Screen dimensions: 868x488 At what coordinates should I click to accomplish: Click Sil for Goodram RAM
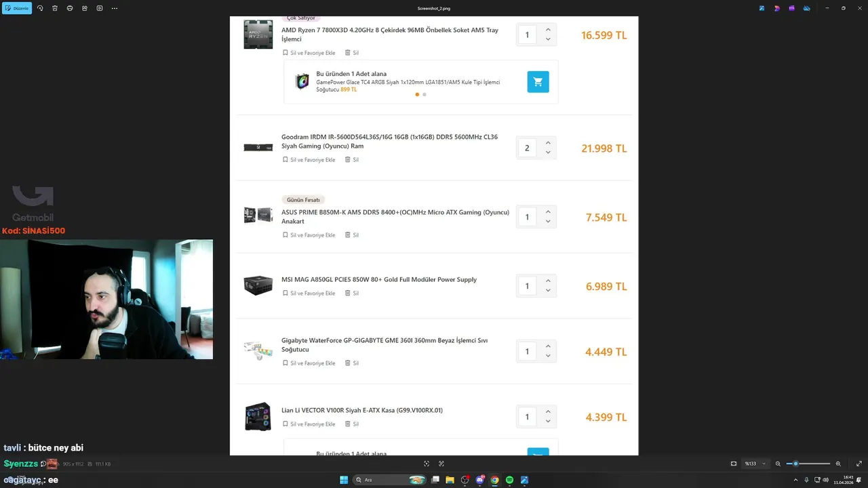352,160
